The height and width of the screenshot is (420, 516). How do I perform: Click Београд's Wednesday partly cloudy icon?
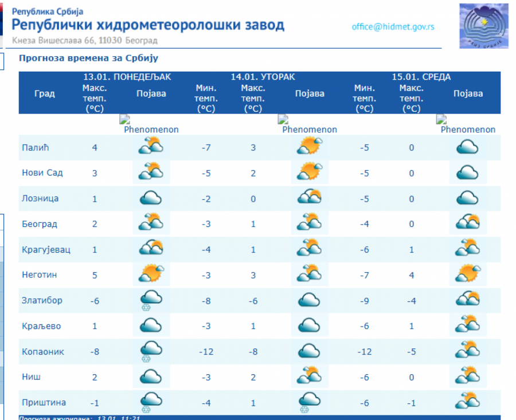pos(467,223)
